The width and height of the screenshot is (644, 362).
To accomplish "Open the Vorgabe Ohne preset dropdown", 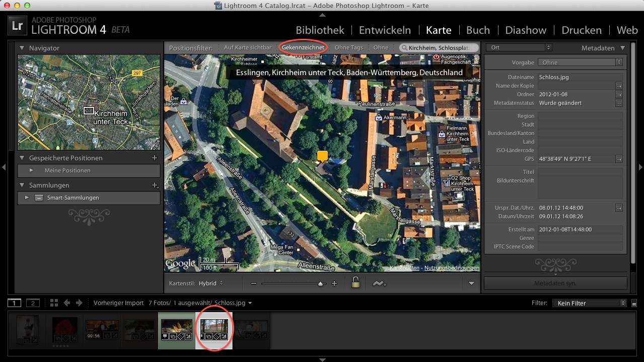I will pyautogui.click(x=580, y=63).
